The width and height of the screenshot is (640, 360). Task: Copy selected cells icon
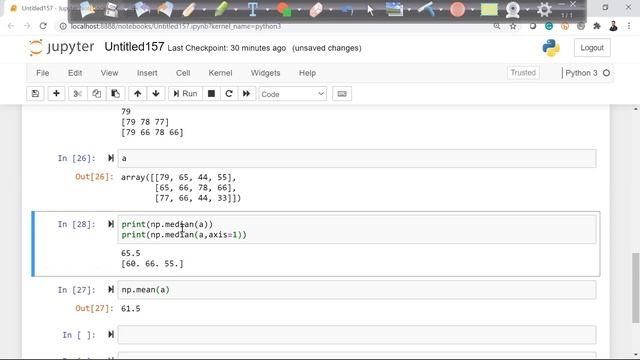tap(96, 94)
